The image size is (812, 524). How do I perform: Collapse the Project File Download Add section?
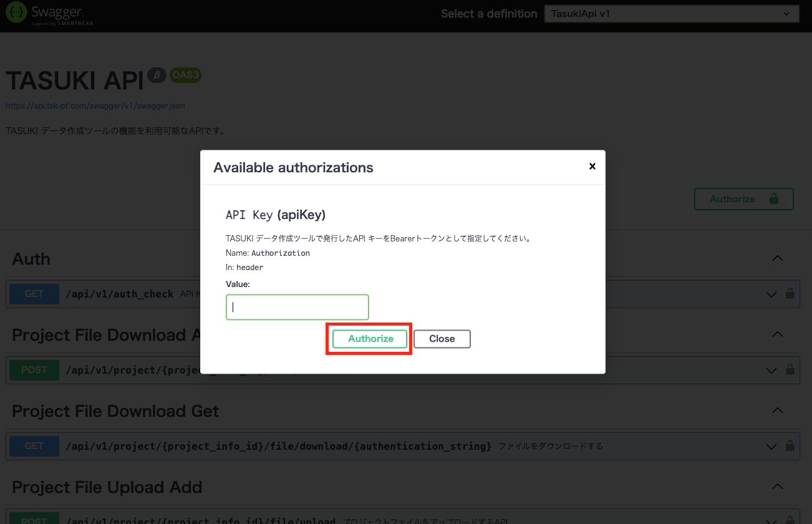click(777, 334)
